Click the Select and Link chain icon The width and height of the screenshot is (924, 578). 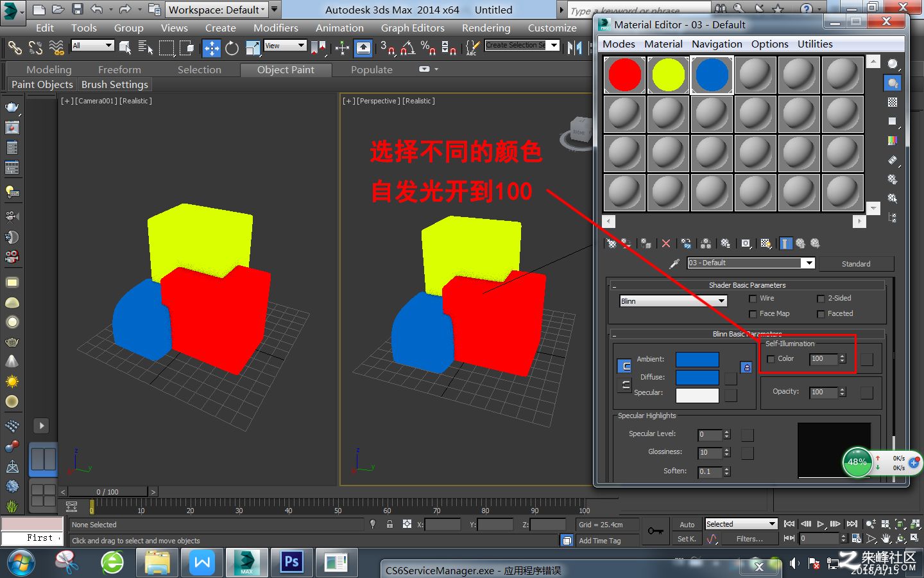[14, 48]
